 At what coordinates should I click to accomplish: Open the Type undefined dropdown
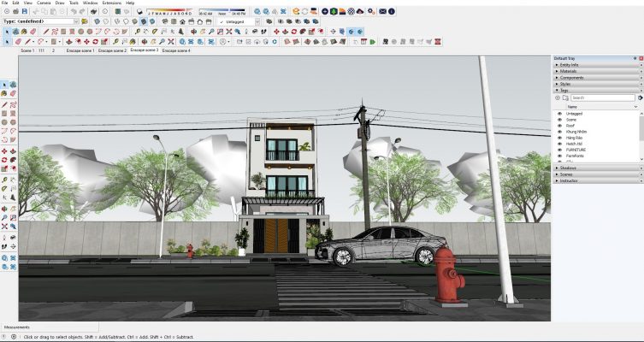[75, 21]
